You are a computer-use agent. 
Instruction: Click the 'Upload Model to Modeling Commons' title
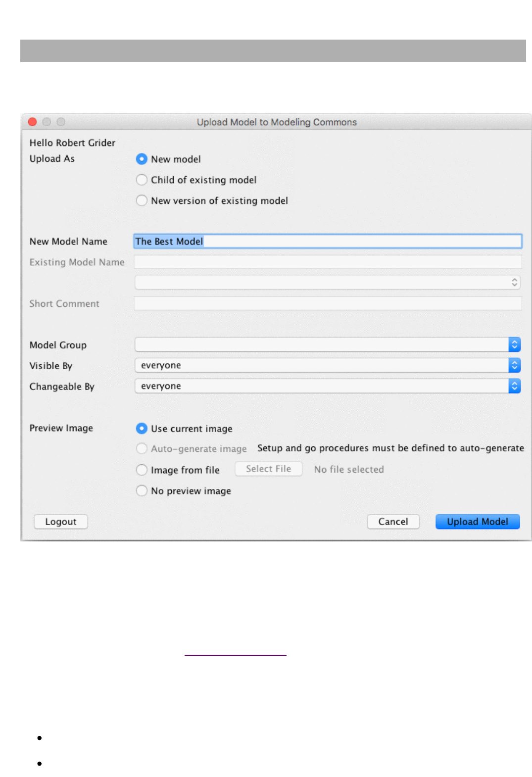(x=277, y=122)
